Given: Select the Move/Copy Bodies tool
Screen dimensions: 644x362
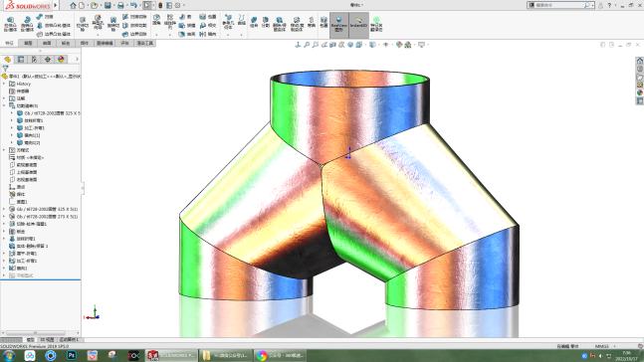Looking at the screenshot, I should (297, 24).
